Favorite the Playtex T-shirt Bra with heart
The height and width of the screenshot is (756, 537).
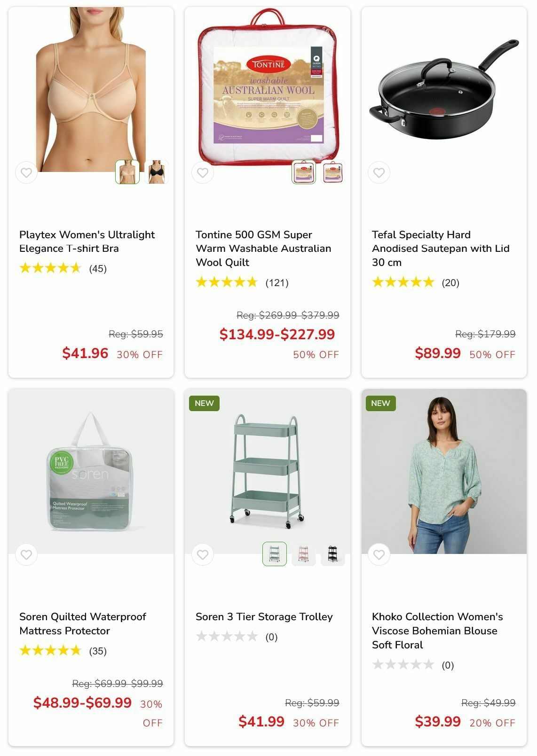point(26,172)
